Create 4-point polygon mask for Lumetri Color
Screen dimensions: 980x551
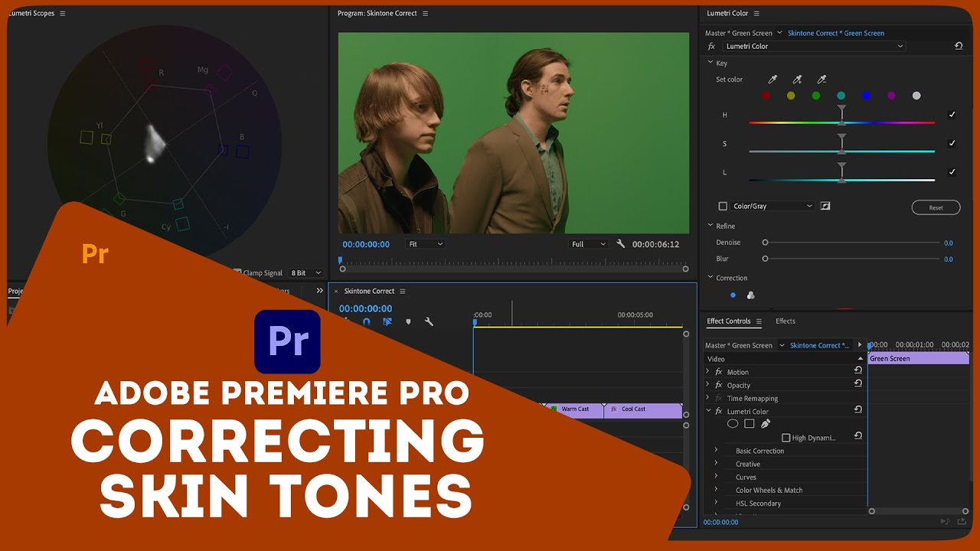click(x=750, y=423)
